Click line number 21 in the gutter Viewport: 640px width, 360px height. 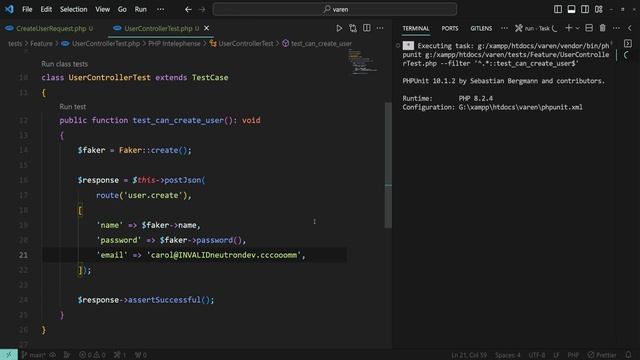(x=23, y=255)
